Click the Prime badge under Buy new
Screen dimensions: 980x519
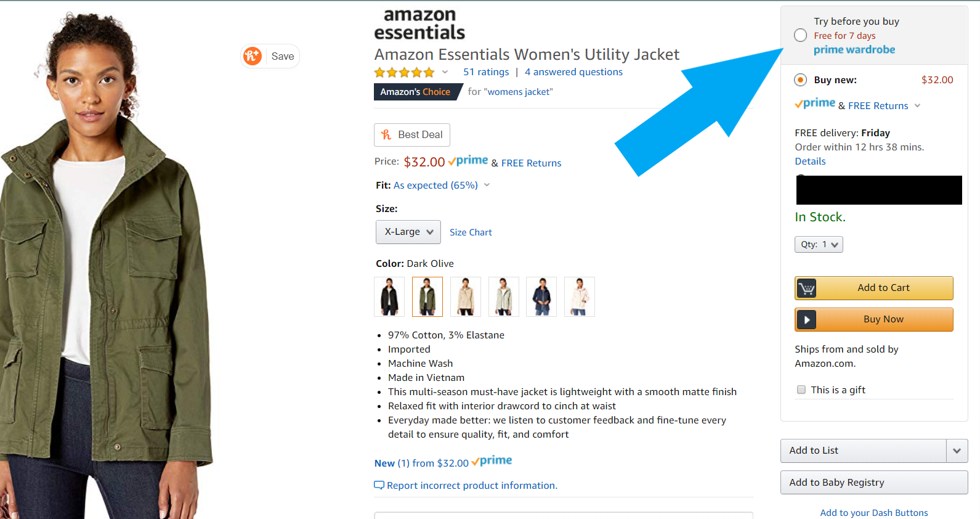tap(814, 104)
